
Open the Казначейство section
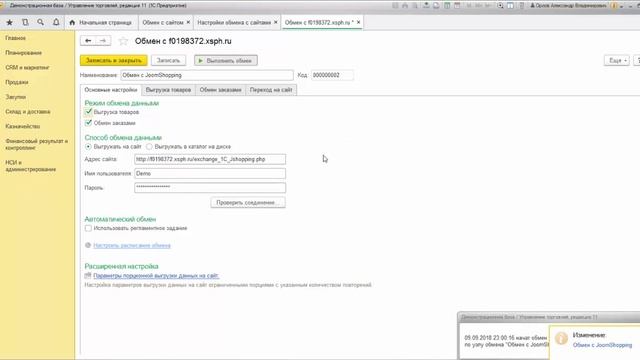(x=23, y=126)
